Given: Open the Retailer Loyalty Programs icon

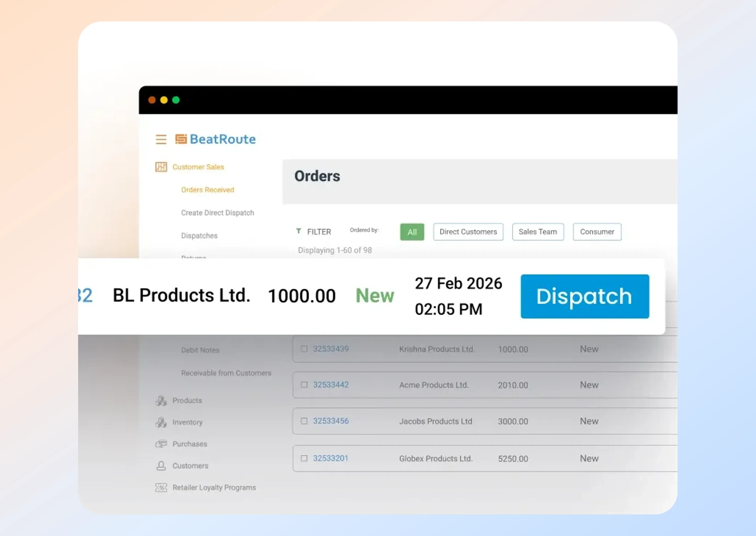Looking at the screenshot, I should 161,487.
